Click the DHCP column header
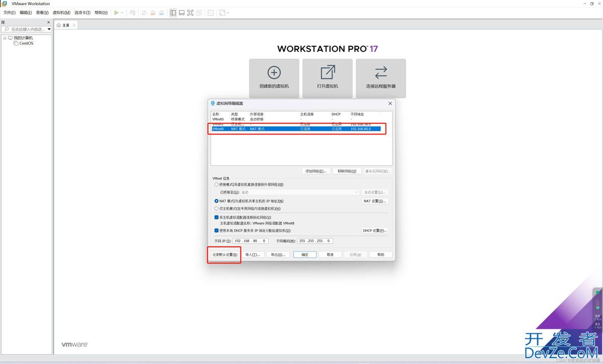 [x=336, y=114]
